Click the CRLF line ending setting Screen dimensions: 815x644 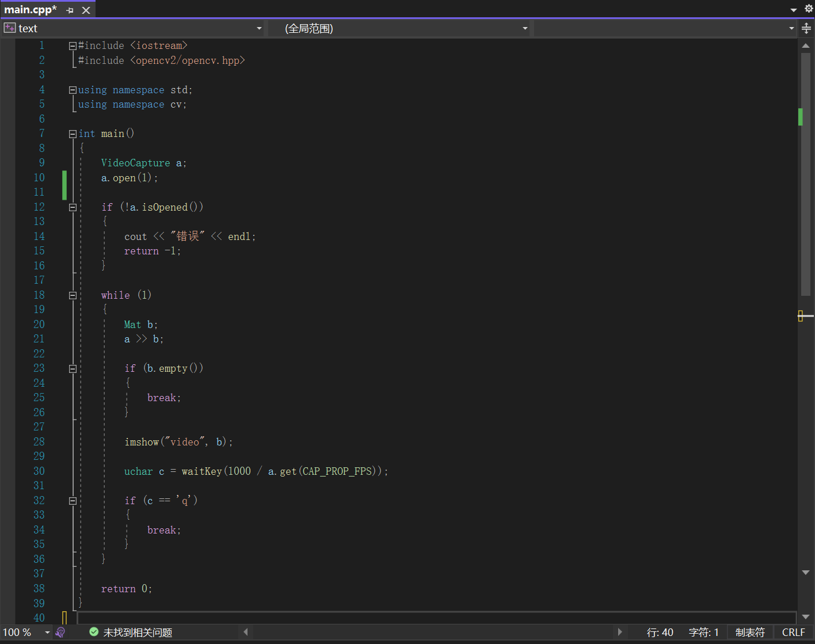click(x=793, y=632)
